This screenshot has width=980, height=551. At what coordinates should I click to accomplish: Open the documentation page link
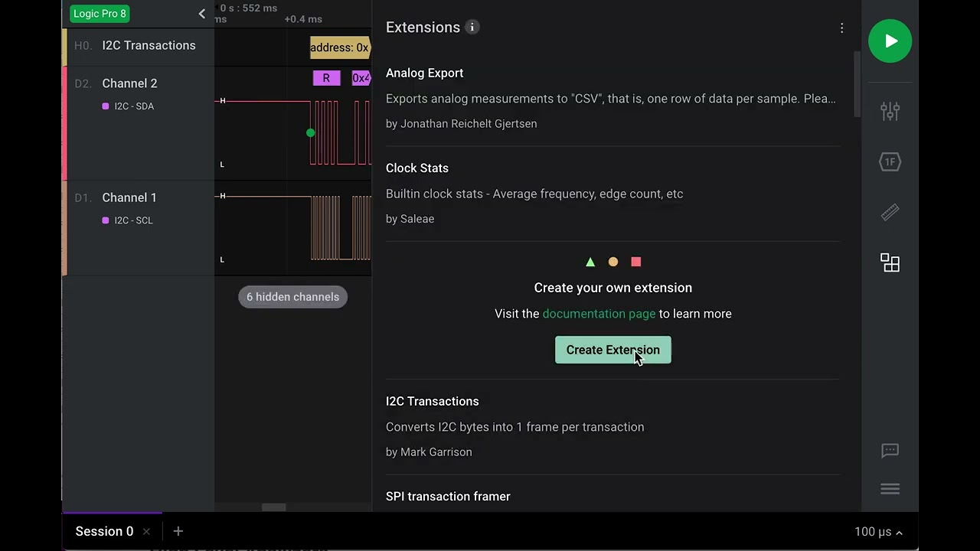coord(599,314)
